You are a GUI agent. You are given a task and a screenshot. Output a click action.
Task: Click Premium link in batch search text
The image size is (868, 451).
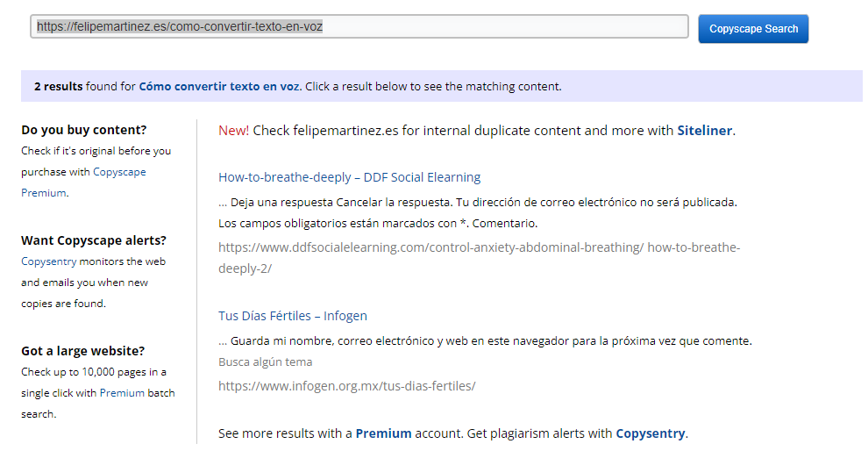[x=122, y=393]
